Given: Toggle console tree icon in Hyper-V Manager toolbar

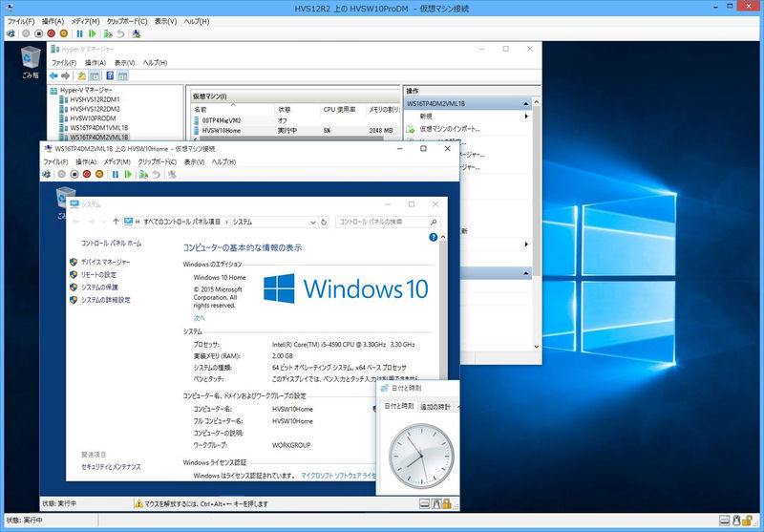Looking at the screenshot, I should point(95,76).
